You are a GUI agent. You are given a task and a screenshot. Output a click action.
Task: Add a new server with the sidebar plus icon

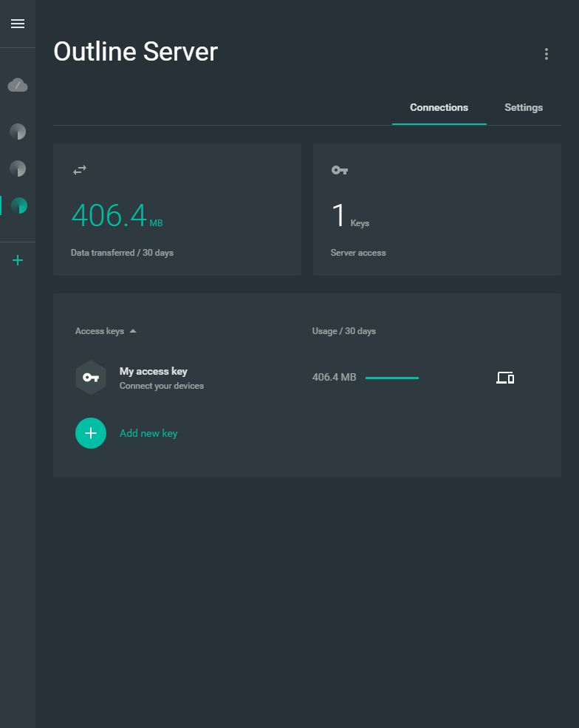coord(18,260)
